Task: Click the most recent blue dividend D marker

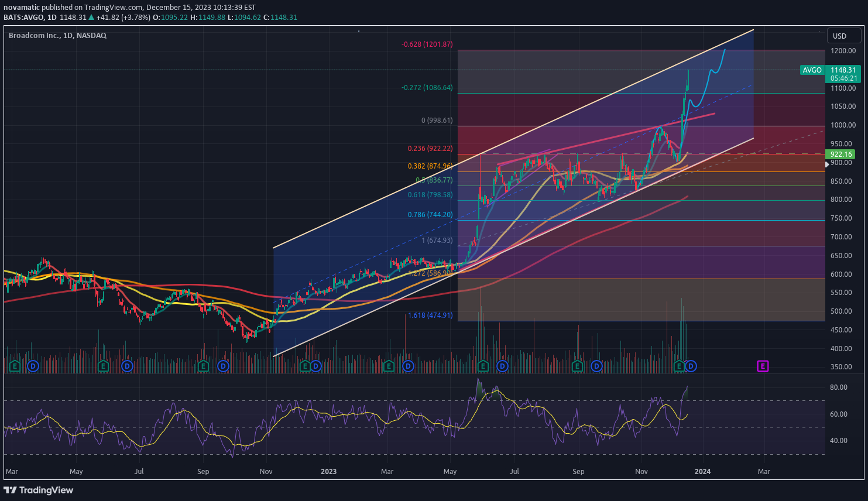Action: coord(691,366)
